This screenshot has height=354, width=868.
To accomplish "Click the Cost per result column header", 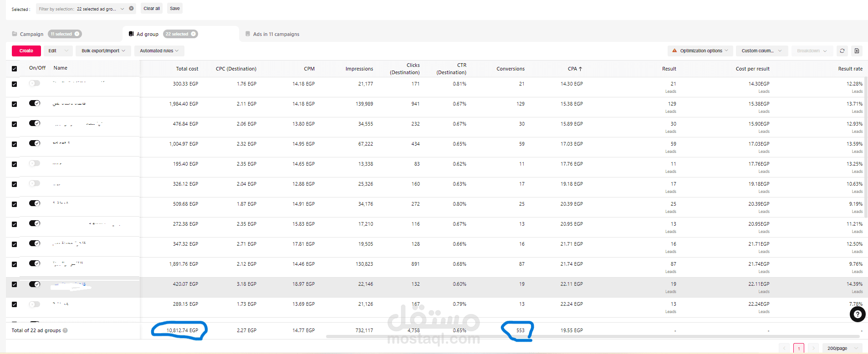I will pyautogui.click(x=752, y=69).
